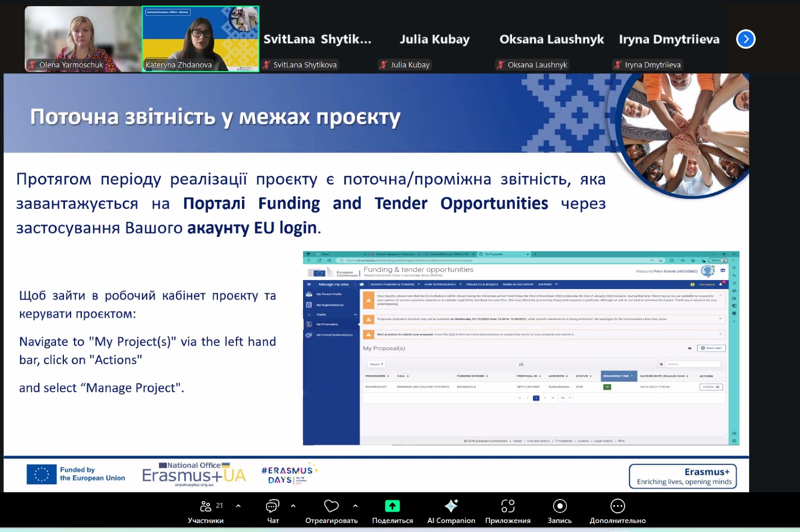Image resolution: width=800 pixels, height=532 pixels.
Task: Click the green Поделиться share screen button
Action: coord(392,506)
